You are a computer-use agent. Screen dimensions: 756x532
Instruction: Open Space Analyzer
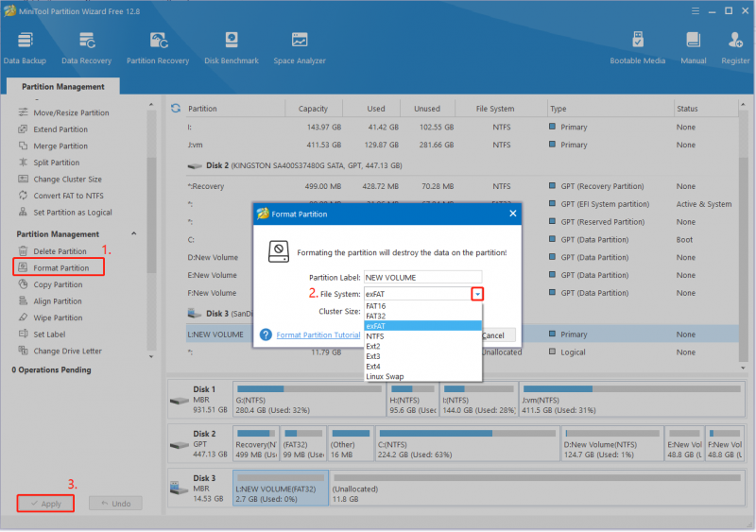(300, 48)
